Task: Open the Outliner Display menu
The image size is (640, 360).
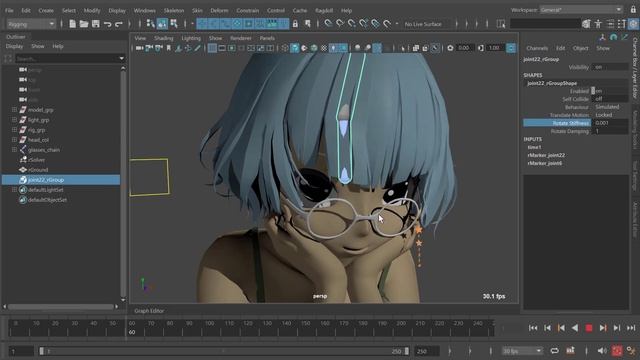Action: click(x=14, y=47)
